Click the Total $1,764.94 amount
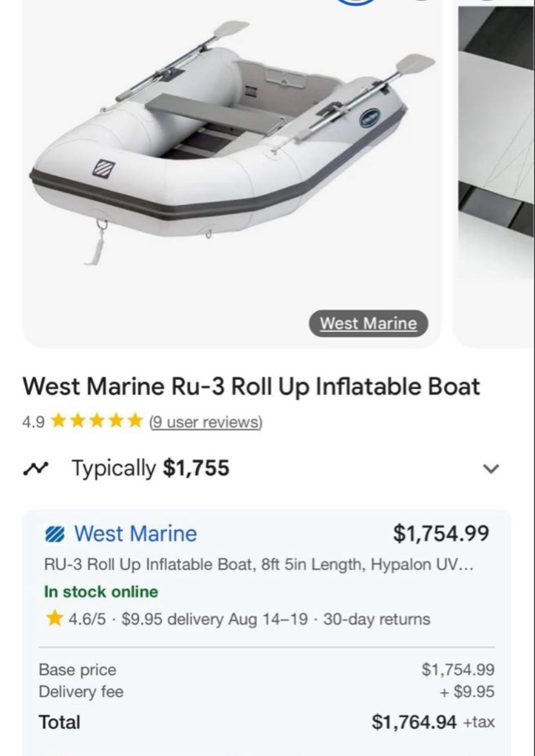This screenshot has width=535, height=756. [x=414, y=722]
